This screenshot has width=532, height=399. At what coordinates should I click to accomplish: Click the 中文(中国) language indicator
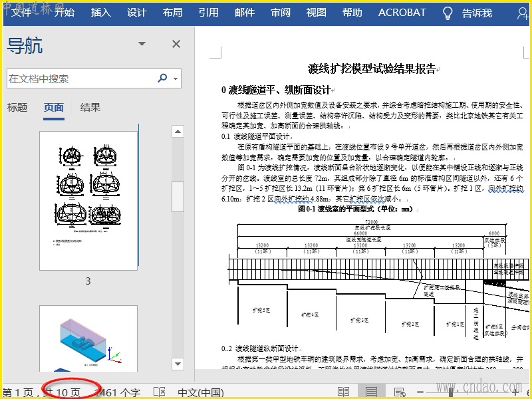pyautogui.click(x=201, y=393)
